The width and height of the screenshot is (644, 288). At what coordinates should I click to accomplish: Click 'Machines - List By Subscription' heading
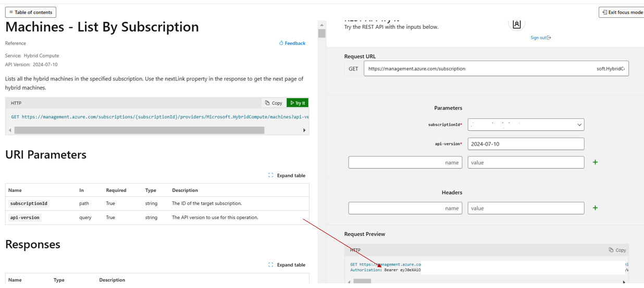tap(102, 27)
